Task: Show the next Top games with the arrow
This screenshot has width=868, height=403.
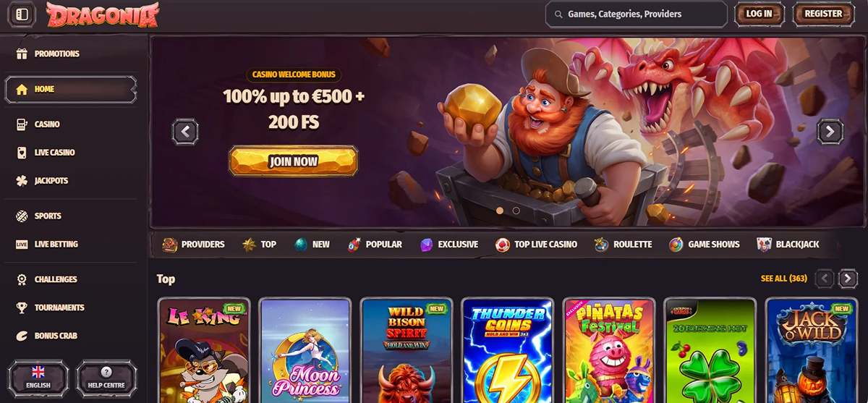Action: (x=848, y=279)
